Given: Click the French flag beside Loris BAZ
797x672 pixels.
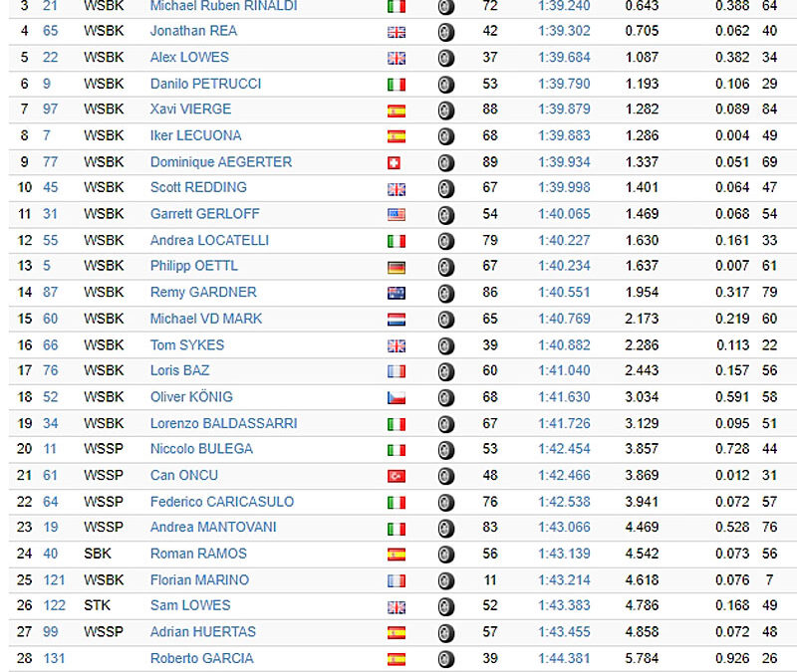Looking at the screenshot, I should (x=397, y=371).
